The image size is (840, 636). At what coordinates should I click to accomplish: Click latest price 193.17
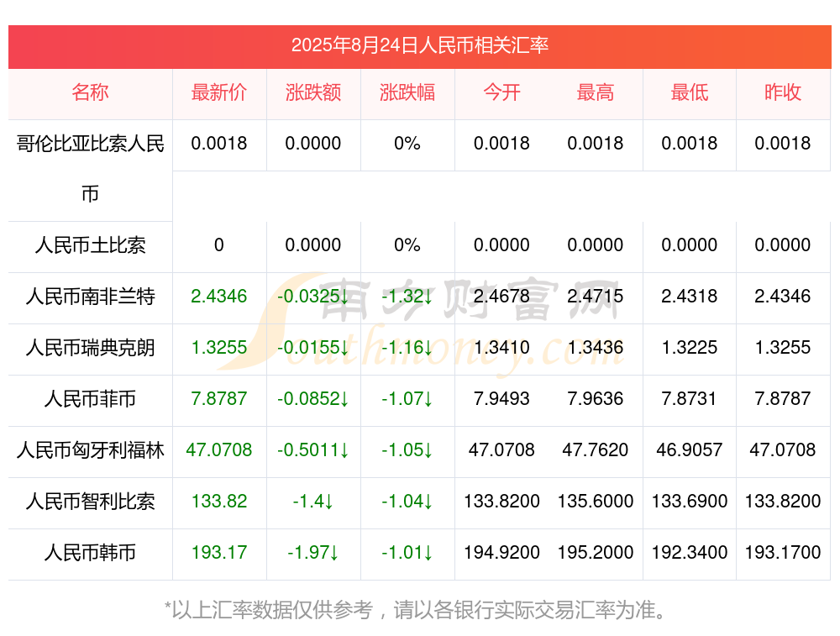(x=219, y=553)
